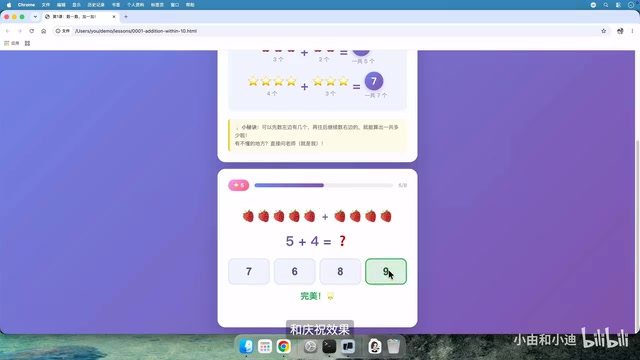Click the pink star score badge
The height and width of the screenshot is (360, 640).
pyautogui.click(x=239, y=185)
